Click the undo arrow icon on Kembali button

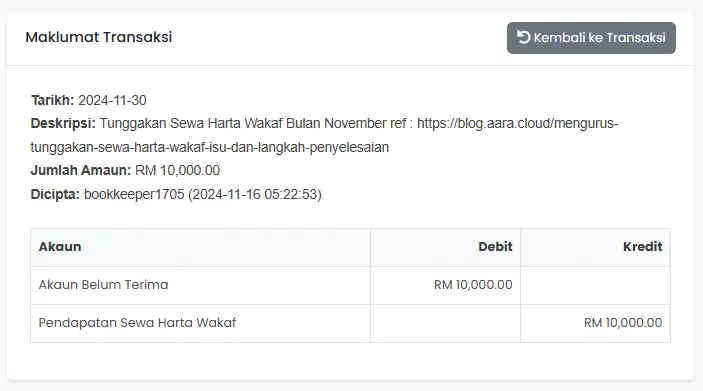click(x=523, y=37)
